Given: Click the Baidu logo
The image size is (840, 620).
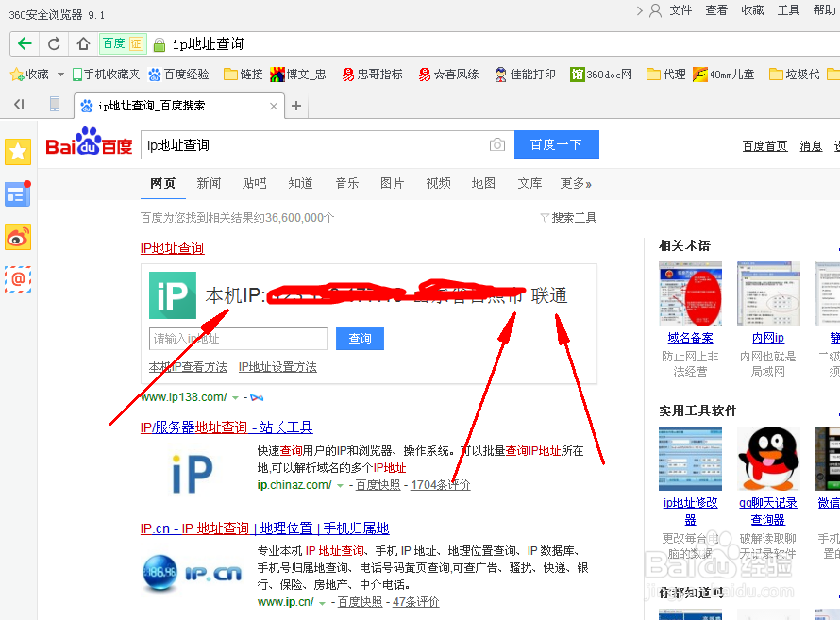Looking at the screenshot, I should point(89,142).
